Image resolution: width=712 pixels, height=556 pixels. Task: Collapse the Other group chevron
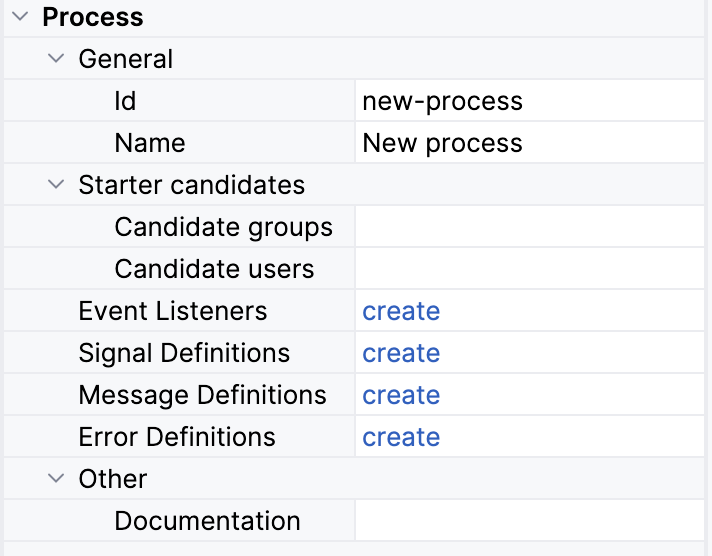56,479
